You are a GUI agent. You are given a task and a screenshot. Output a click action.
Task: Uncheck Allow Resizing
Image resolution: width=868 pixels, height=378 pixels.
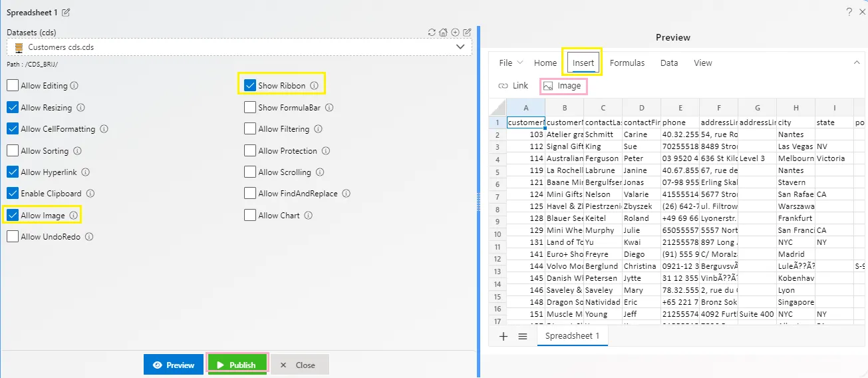pos(13,107)
